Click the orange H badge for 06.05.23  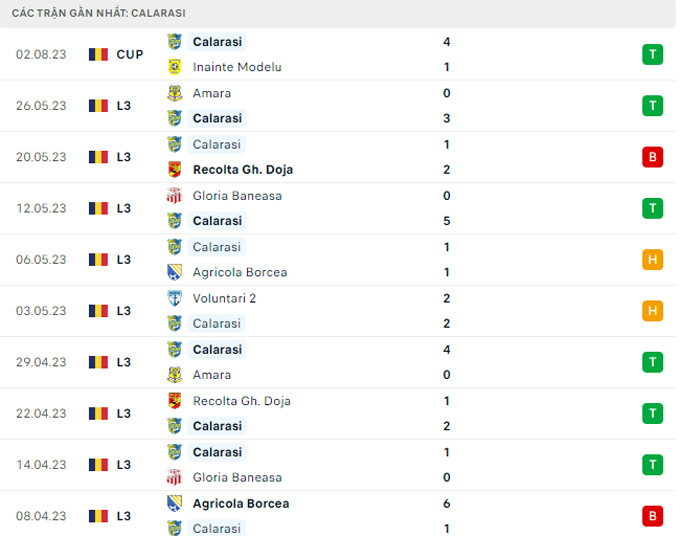(652, 260)
